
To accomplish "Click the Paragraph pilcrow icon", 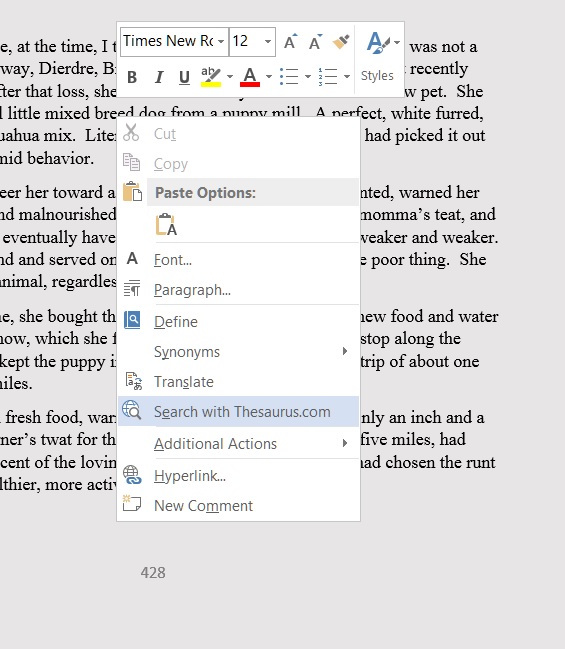I will (132, 288).
